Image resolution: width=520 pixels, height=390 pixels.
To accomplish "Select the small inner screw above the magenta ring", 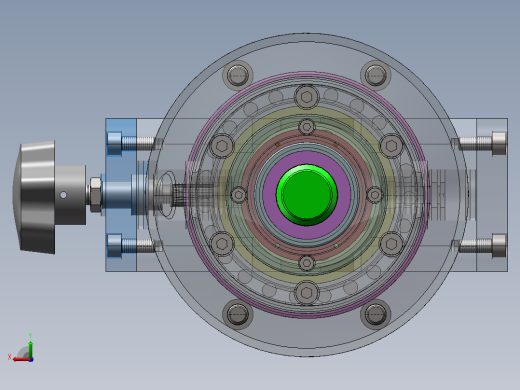I will 307,127.
